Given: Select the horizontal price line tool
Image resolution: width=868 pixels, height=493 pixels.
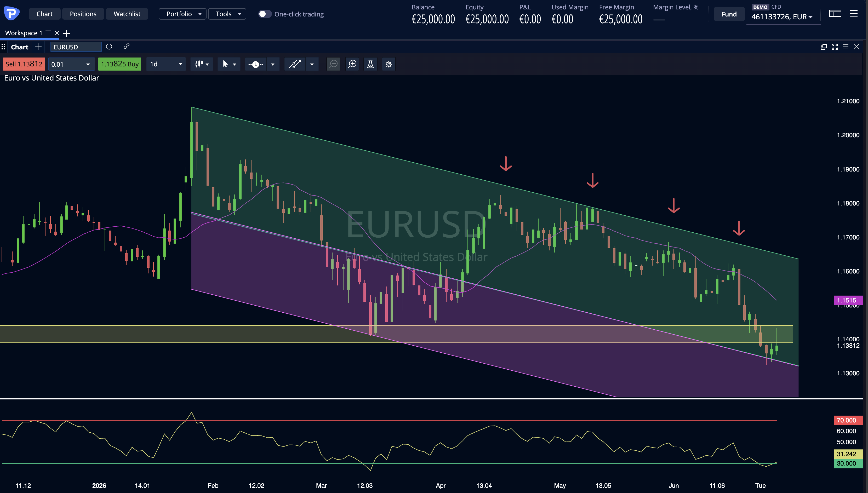Looking at the screenshot, I should (x=256, y=64).
